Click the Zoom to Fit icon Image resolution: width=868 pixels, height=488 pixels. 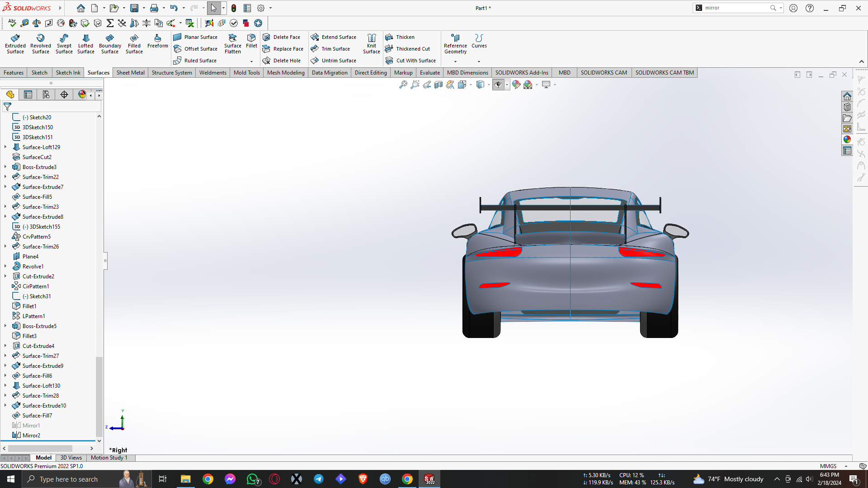[403, 84]
